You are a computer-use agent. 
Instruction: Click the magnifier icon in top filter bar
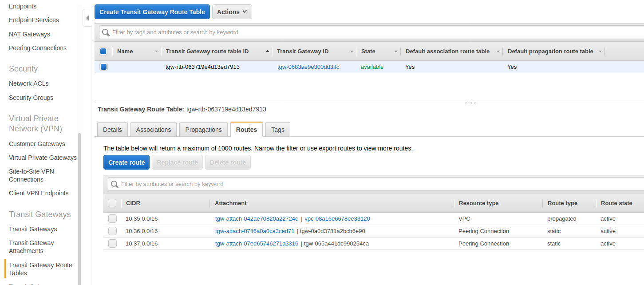click(106, 32)
